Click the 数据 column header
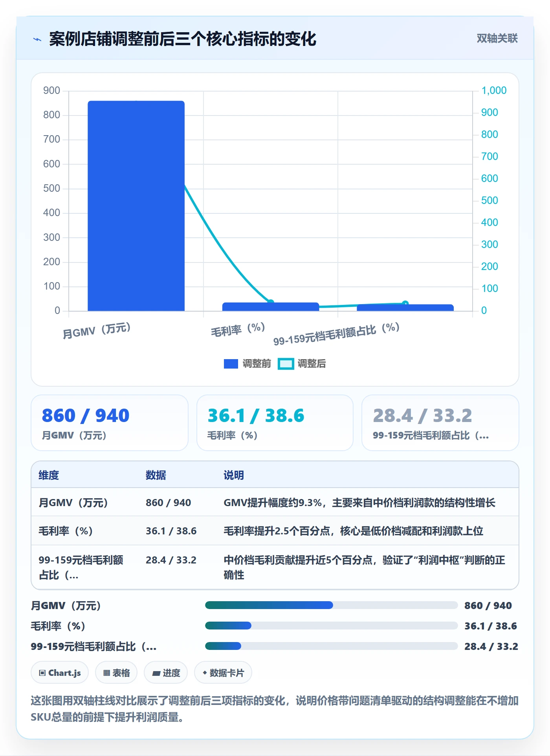Viewport: 550px width, 756px height. [x=156, y=475]
